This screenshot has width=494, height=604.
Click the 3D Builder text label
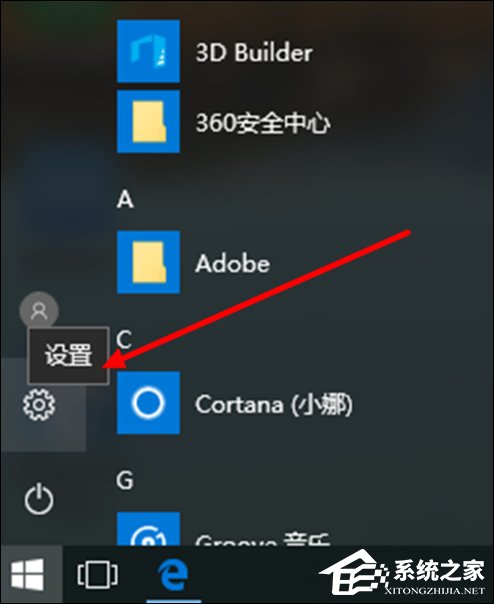point(254,52)
